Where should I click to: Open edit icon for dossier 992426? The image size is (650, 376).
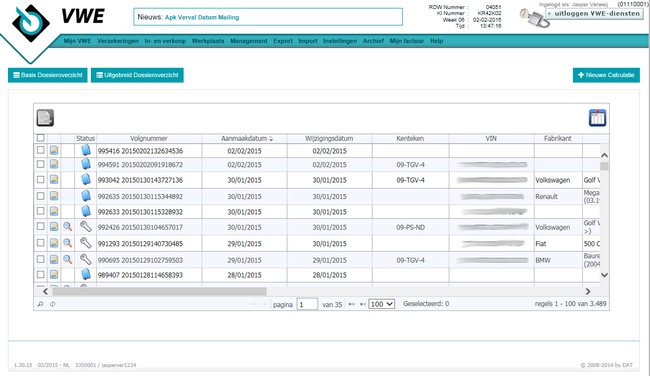pyautogui.click(x=54, y=227)
